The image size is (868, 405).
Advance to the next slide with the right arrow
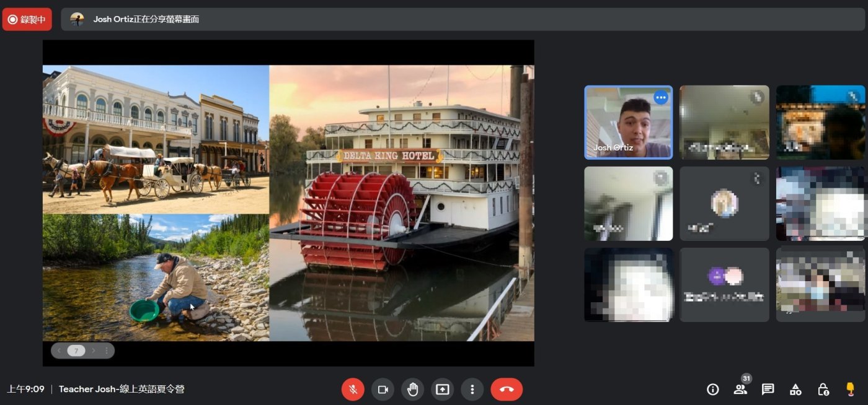tap(94, 351)
